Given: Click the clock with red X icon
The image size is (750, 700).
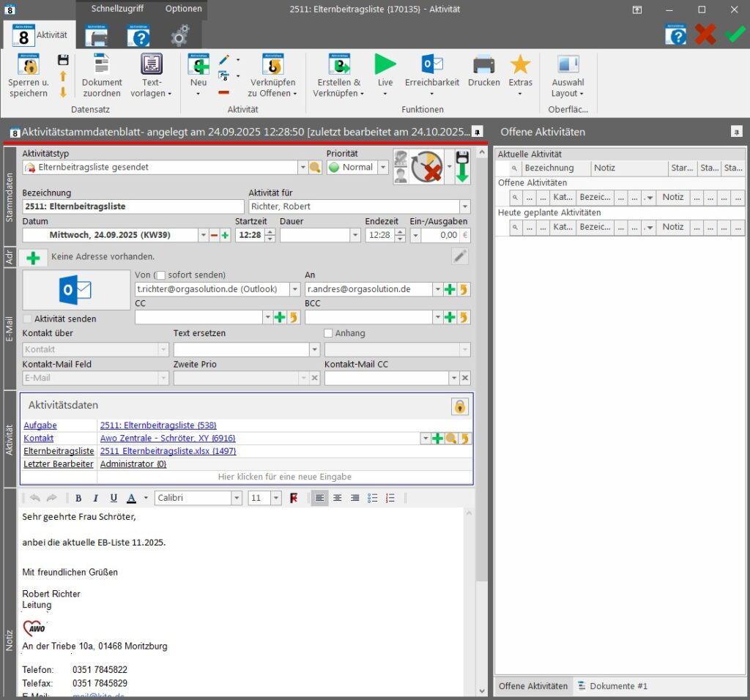Looking at the screenshot, I should (x=427, y=166).
